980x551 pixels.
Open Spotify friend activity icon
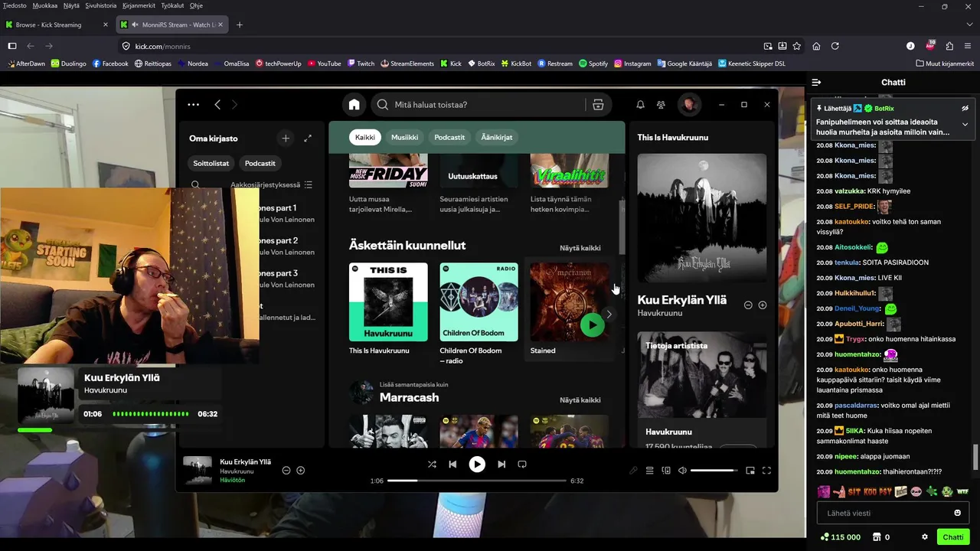(x=661, y=105)
